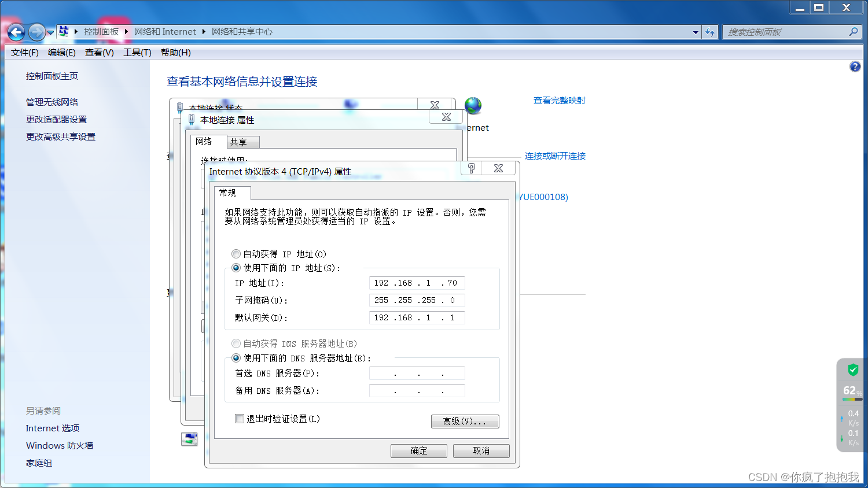Click the 高级(V)... button
This screenshot has width=868, height=488.
point(465,422)
